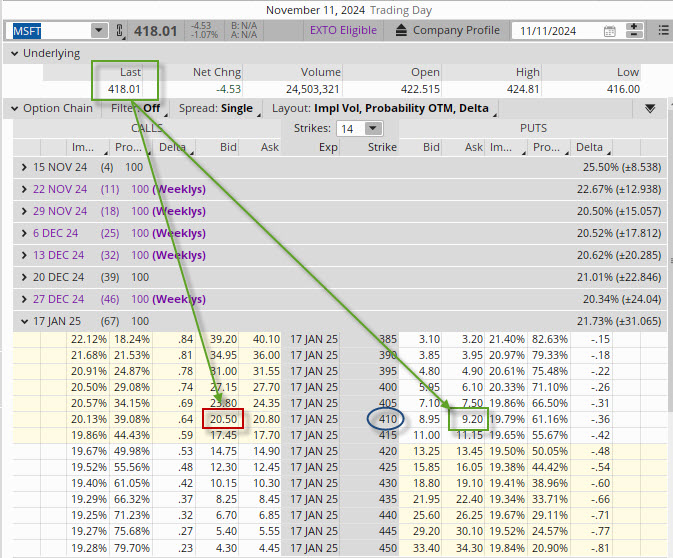Open the Strikes count dropdown
This screenshot has width=673, height=558.
click(373, 128)
